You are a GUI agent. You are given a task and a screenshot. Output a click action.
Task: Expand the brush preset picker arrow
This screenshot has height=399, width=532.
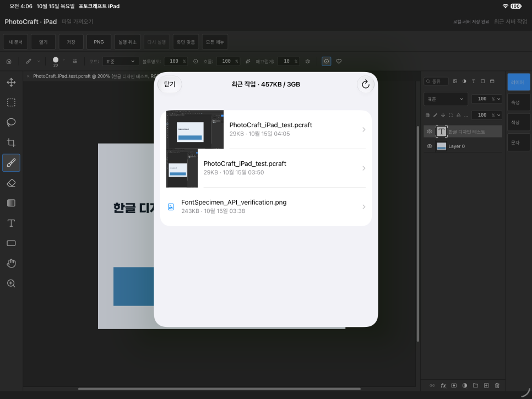pos(64,60)
